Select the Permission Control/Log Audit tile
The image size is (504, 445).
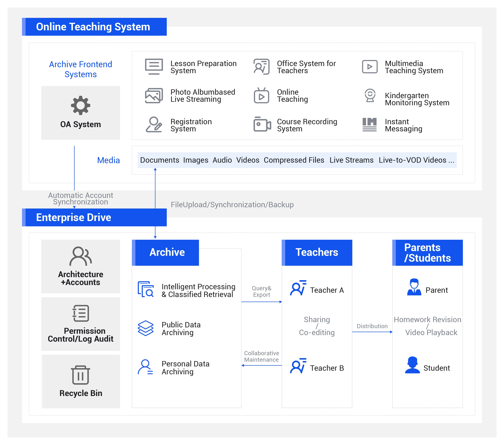click(x=81, y=324)
